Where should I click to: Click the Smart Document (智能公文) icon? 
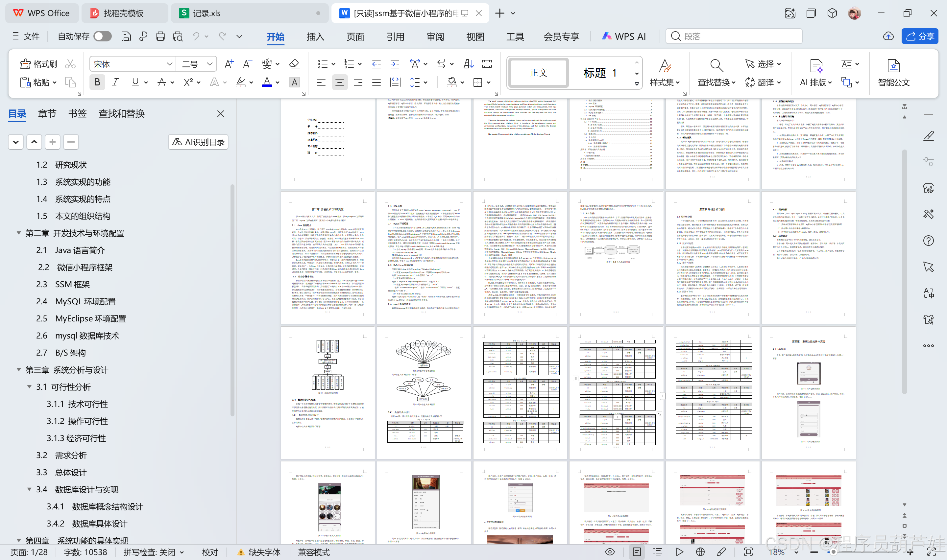[893, 65]
